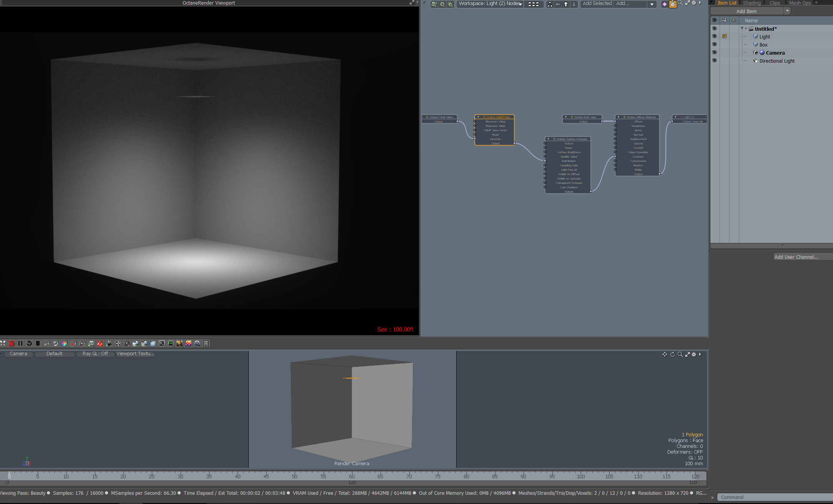The height and width of the screenshot is (504, 833).
Task: Open the console terminal icon
Action: (x=162, y=343)
